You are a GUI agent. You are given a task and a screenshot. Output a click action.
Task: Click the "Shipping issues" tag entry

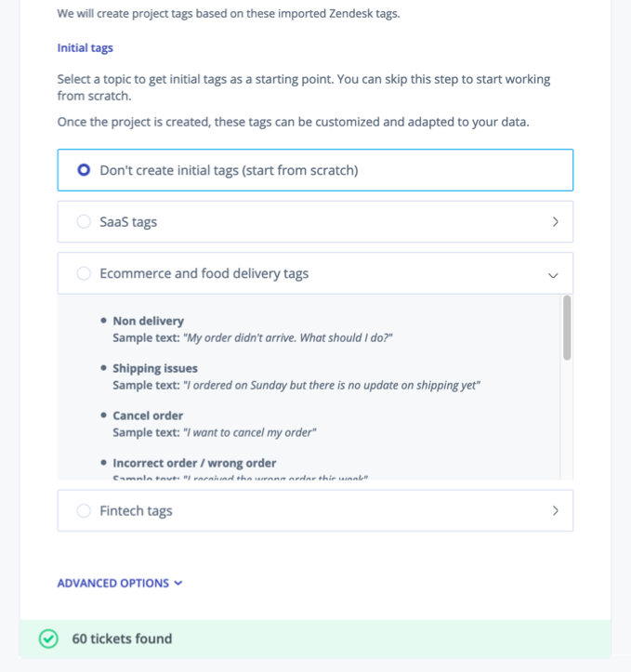[154, 368]
